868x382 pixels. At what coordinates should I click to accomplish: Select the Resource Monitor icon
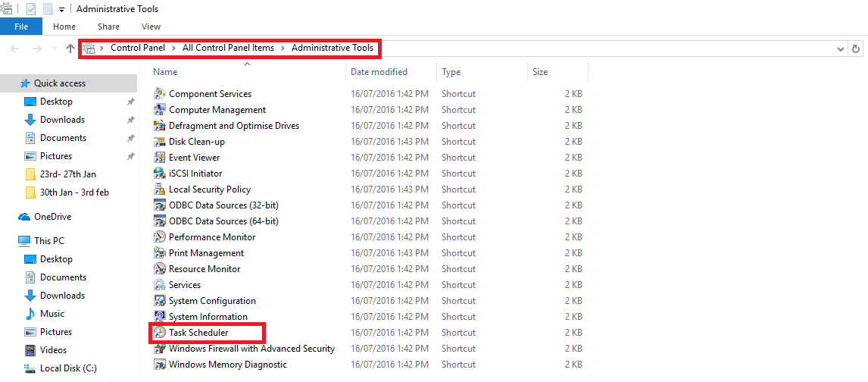[x=159, y=269]
